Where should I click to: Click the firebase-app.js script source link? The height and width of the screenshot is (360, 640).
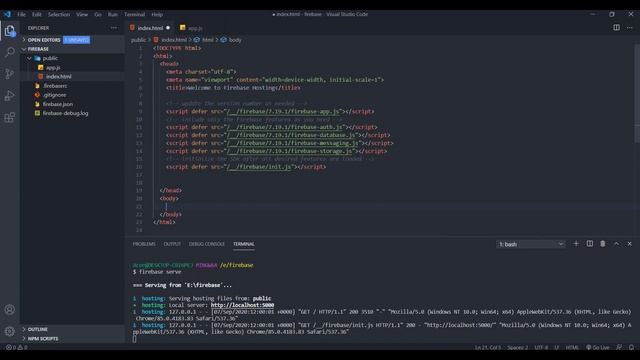tap(284, 111)
